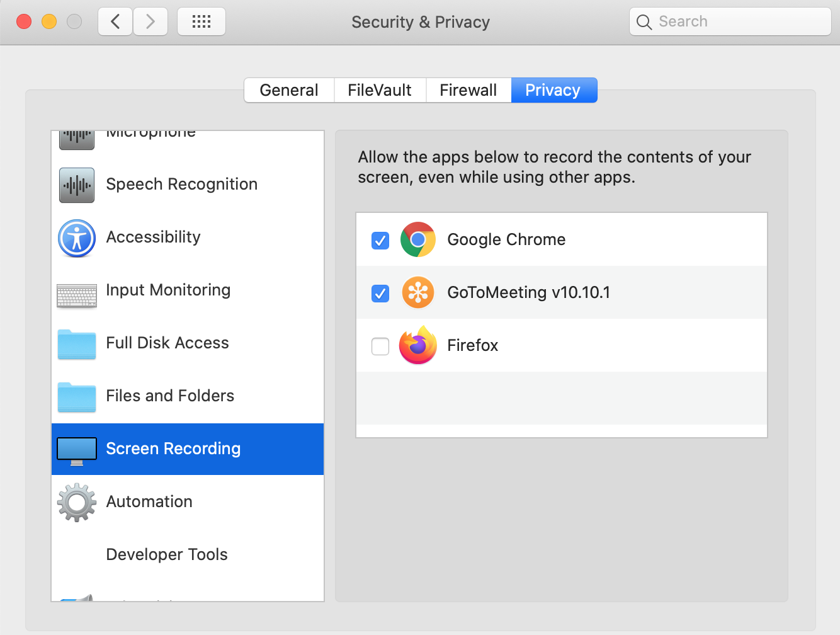Click the Input Monitoring keyboard icon
Image resolution: width=840 pixels, height=635 pixels.
77,295
